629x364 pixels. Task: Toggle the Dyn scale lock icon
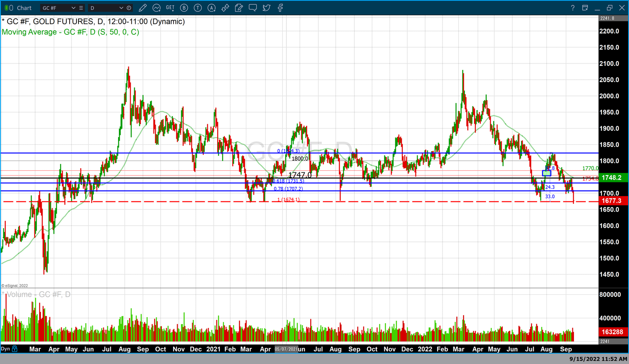pyautogui.click(x=15, y=349)
